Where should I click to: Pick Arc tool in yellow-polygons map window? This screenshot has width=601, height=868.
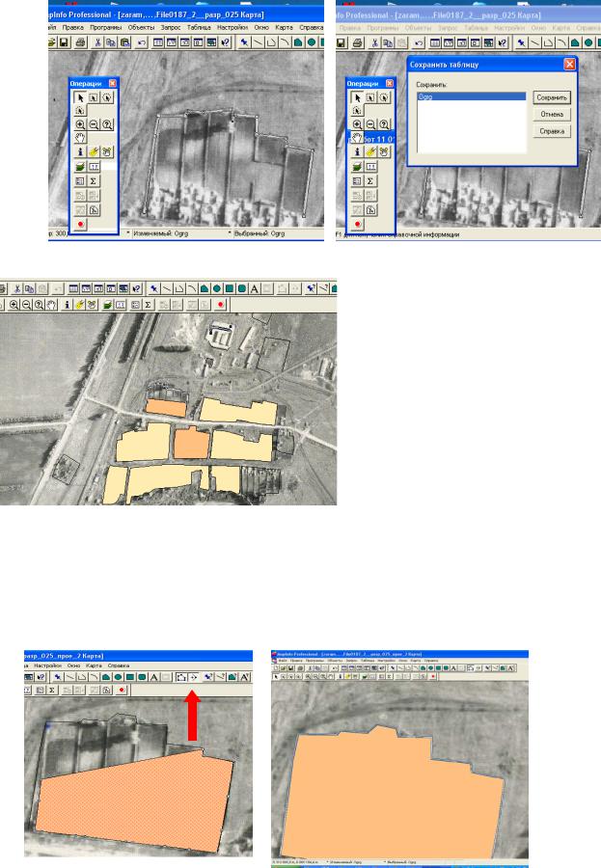click(192, 289)
